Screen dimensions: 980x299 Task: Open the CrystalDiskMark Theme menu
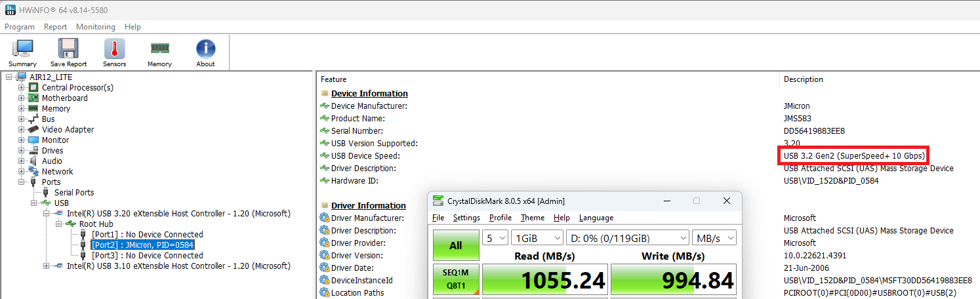(x=533, y=218)
